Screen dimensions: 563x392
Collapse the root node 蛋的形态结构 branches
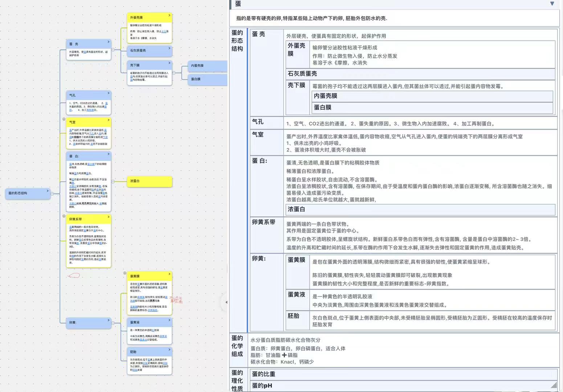52,193
